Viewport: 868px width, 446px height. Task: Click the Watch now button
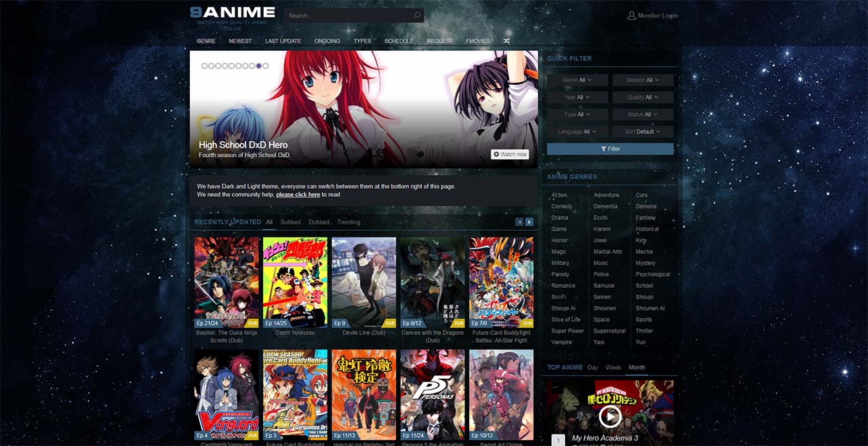pyautogui.click(x=509, y=154)
